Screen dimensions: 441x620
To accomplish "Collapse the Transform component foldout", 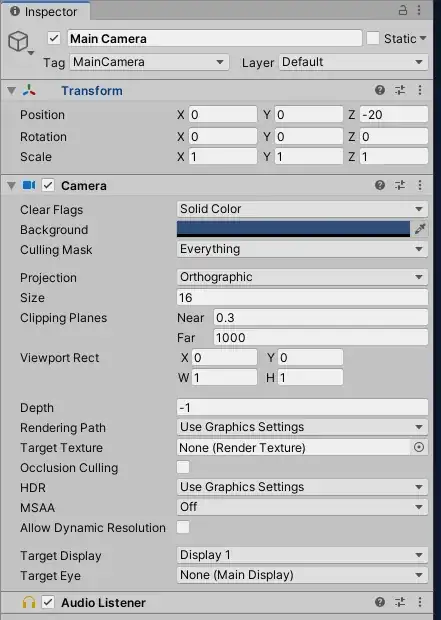I will click(11, 91).
